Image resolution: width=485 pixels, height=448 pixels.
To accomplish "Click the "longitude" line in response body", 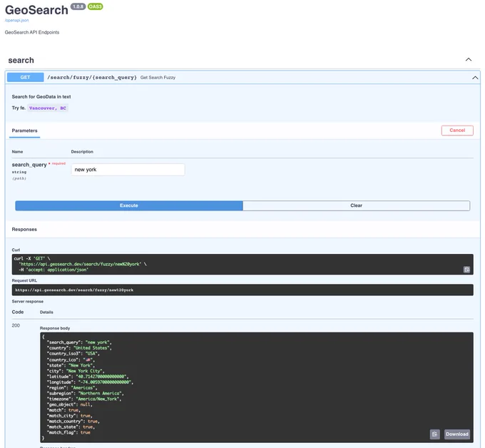I will click(x=90, y=382).
